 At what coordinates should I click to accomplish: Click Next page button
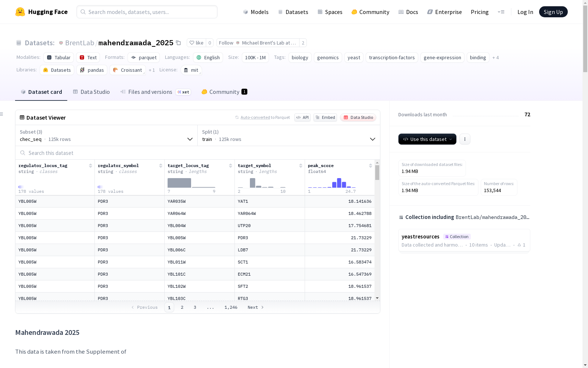[256, 307]
